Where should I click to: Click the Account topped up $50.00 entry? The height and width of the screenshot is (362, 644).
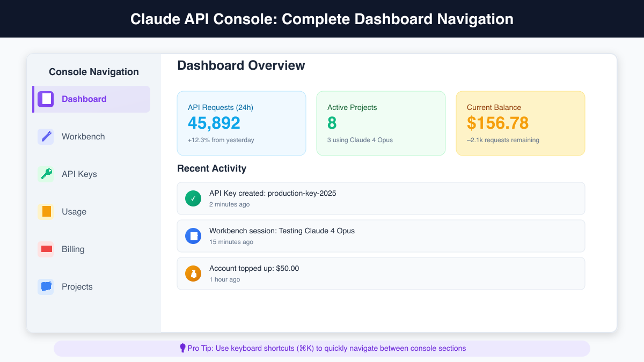pos(381,273)
